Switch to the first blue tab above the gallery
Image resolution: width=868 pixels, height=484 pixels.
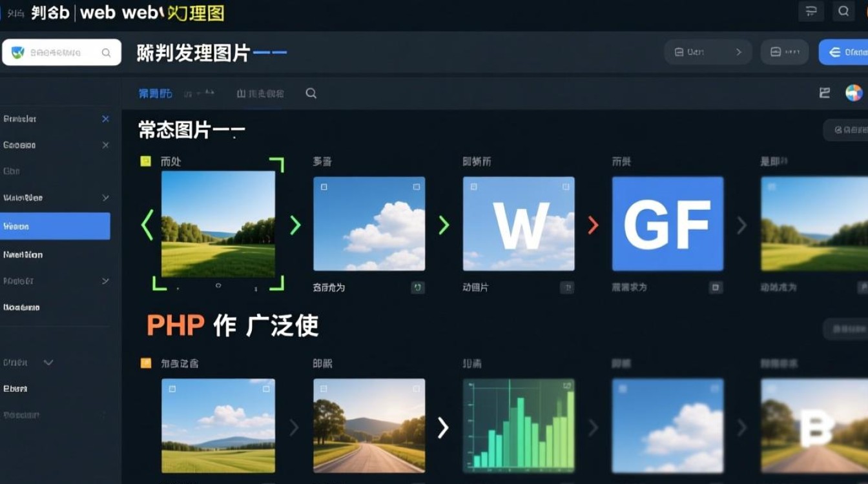pos(156,93)
